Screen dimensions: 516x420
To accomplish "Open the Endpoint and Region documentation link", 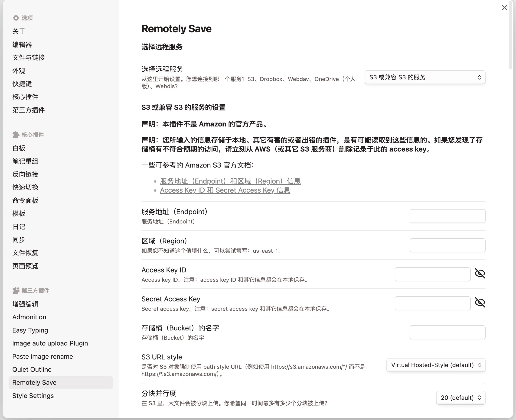I will pyautogui.click(x=230, y=181).
